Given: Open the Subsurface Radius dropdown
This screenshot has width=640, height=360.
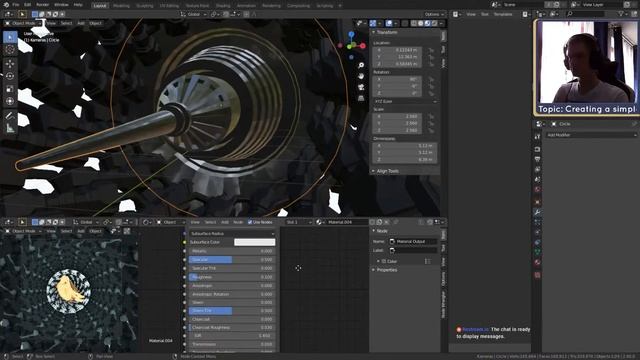Looking at the screenshot, I should [x=232, y=233].
